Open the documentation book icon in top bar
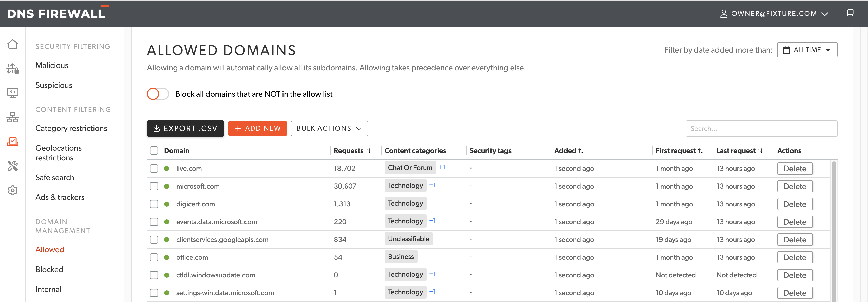Screen dimensions: 868x302 click(x=851, y=13)
